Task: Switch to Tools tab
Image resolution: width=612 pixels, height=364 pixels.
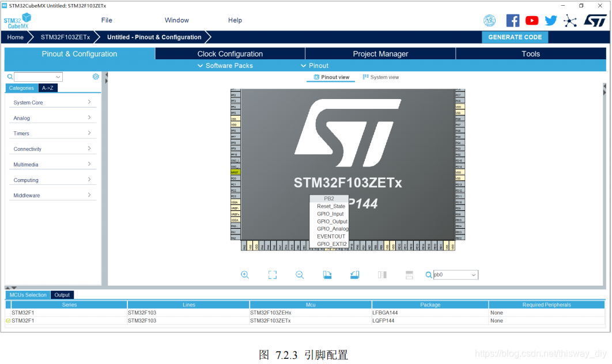Action: (x=531, y=54)
